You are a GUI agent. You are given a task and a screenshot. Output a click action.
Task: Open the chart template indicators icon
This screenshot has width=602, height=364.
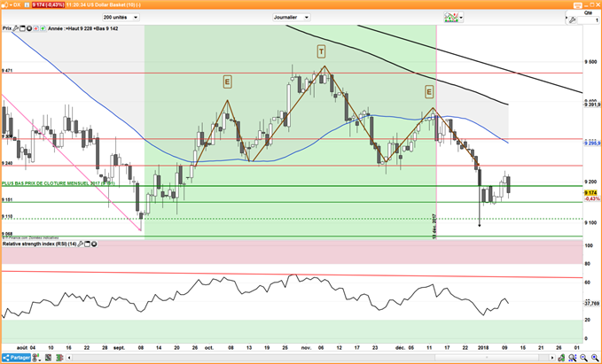coord(451,17)
